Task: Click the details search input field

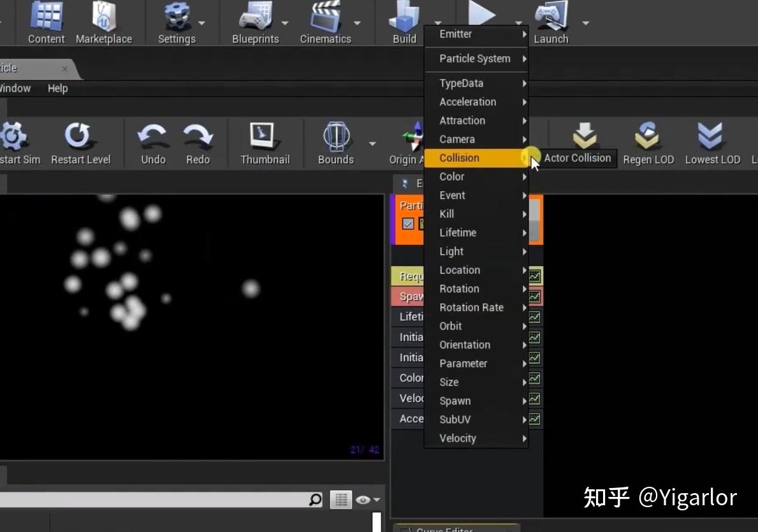Action: (154, 500)
